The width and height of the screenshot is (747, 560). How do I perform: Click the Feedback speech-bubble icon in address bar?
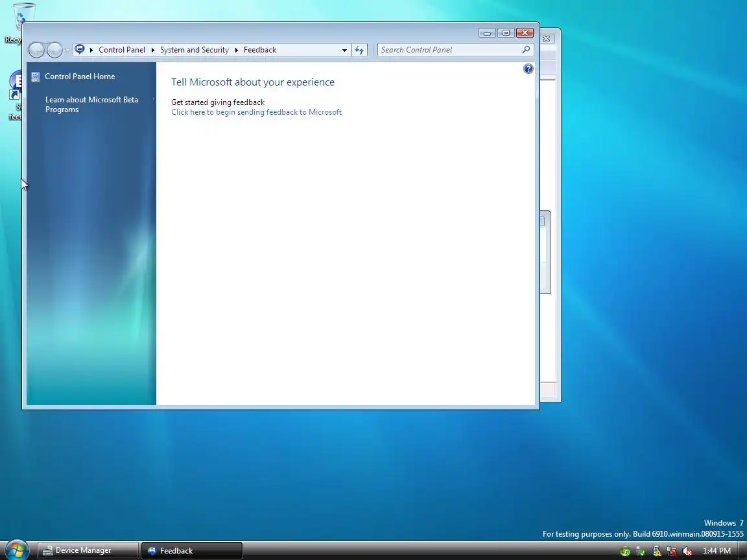point(80,49)
